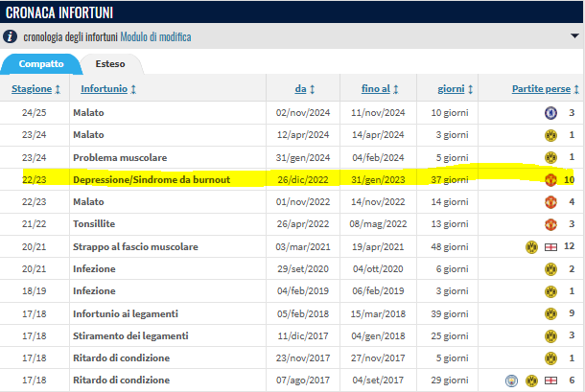Click the Dortmund crest in 07/ago/2017 row
Image resolution: width=585 pixels, height=392 pixels.
click(x=531, y=380)
